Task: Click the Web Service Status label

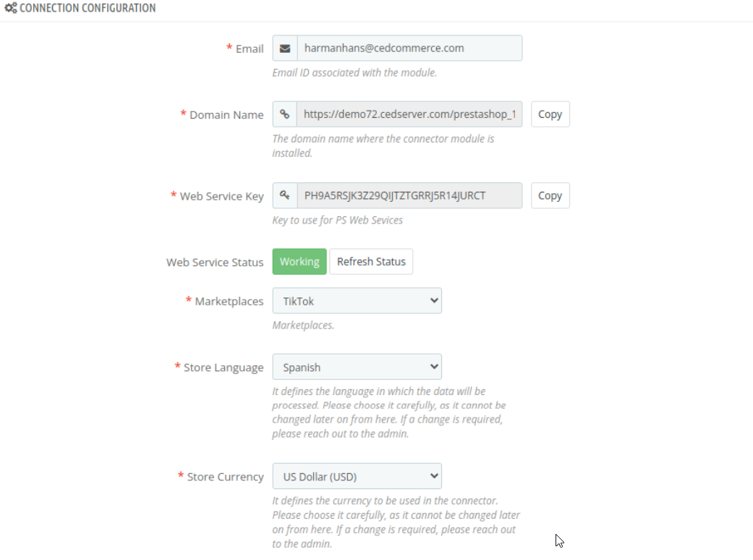Action: tap(215, 262)
